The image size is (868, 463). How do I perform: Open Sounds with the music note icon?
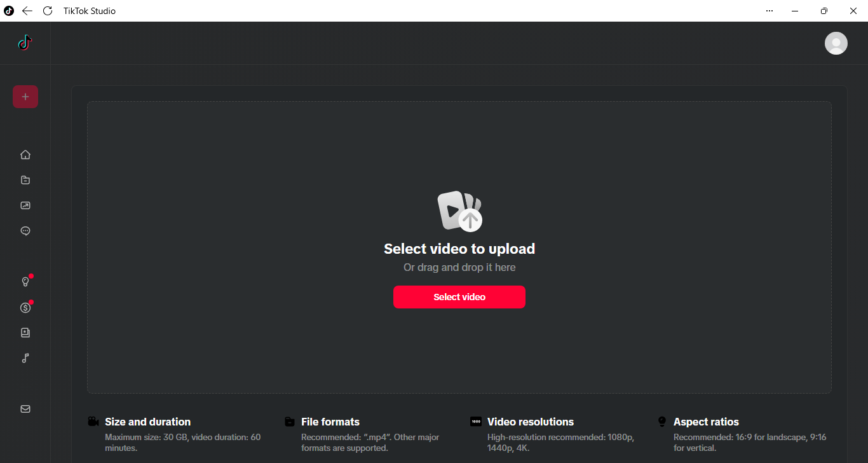25,358
